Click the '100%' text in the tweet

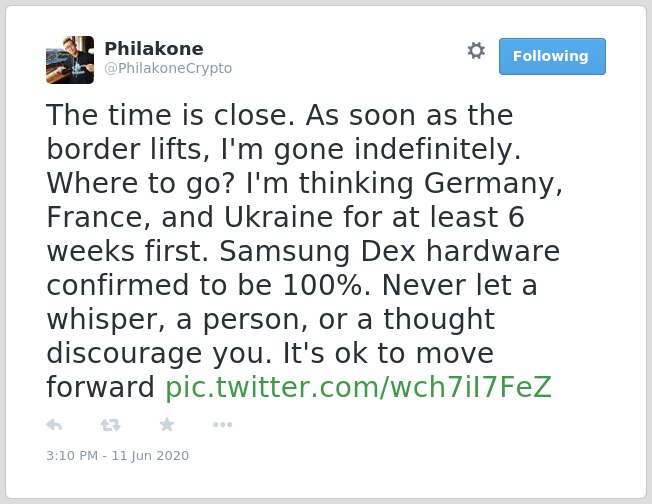(x=323, y=286)
